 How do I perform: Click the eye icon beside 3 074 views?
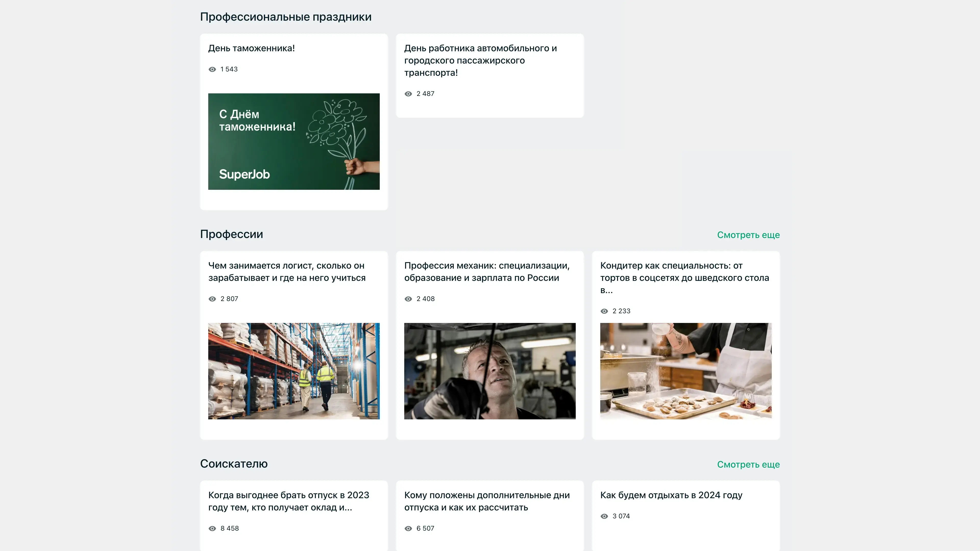click(x=604, y=516)
